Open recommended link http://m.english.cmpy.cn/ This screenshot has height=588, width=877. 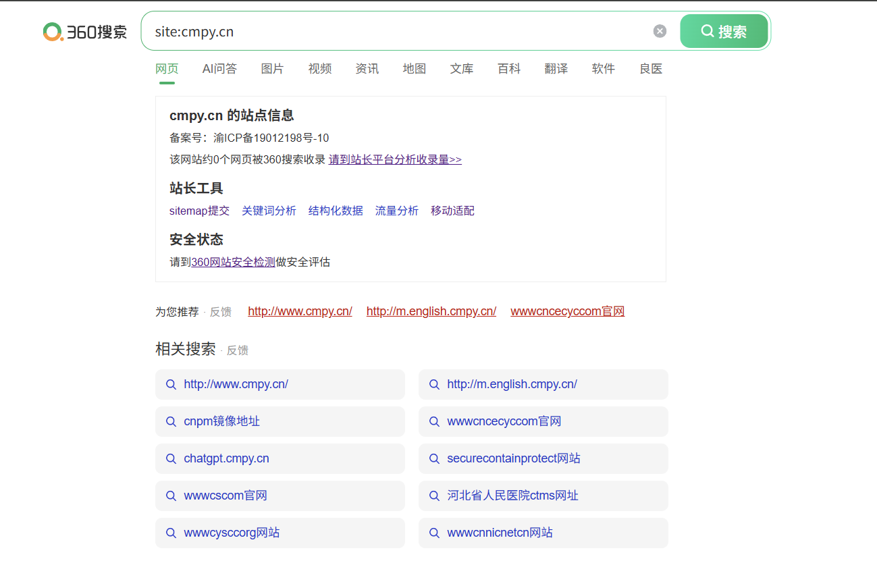click(x=431, y=311)
